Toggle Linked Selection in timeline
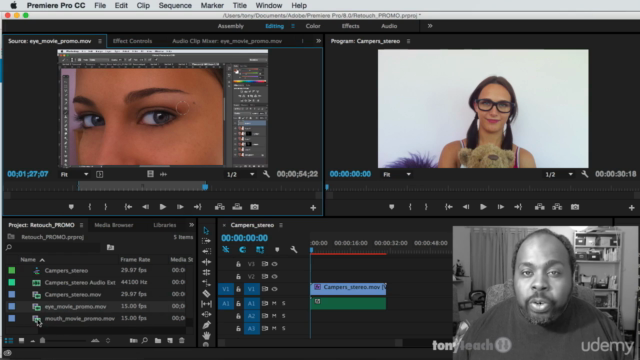Viewport: 640px width, 360px height. tap(260, 249)
